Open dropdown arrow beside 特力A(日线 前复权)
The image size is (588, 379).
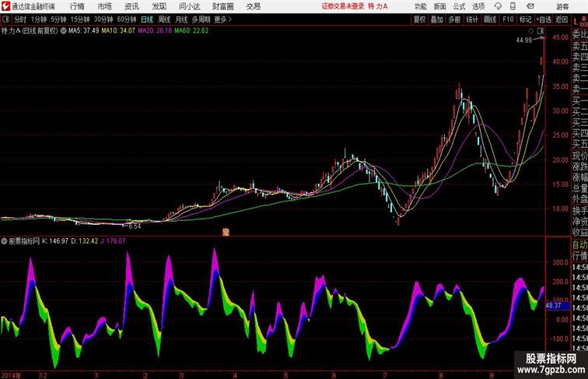pos(63,31)
